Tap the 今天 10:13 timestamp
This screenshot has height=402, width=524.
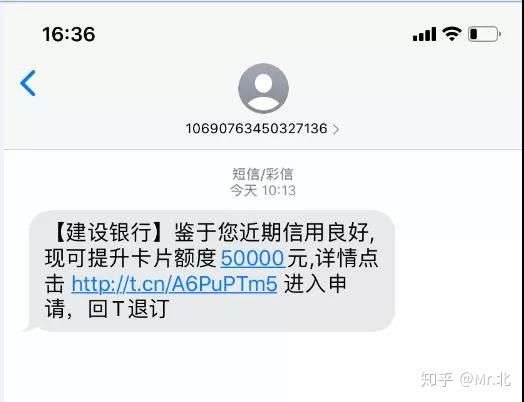263,191
